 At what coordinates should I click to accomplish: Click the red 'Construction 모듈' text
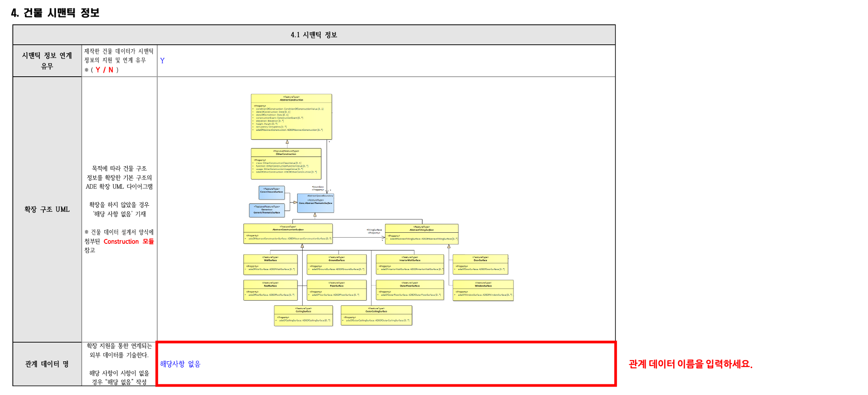129,241
